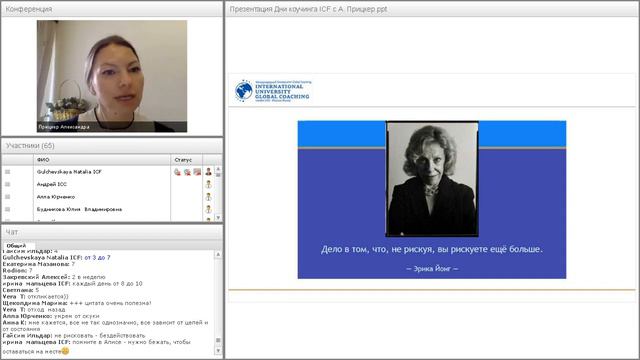Screen dimensions: 640x360
Task: Click message 'цитата очень полезна!'
Action: point(118,303)
